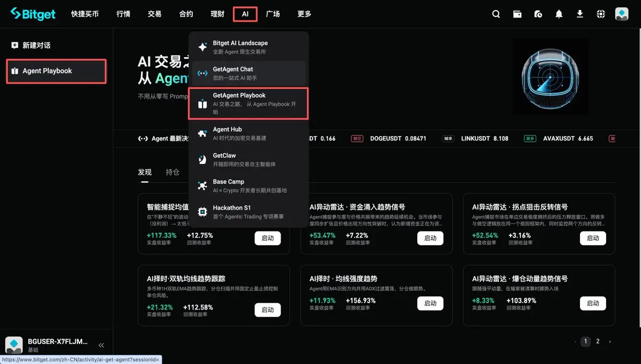Open AI异动雷达 · 爆仓动量趋势信号 card title
This screenshot has width=641, height=364.
tap(520, 278)
